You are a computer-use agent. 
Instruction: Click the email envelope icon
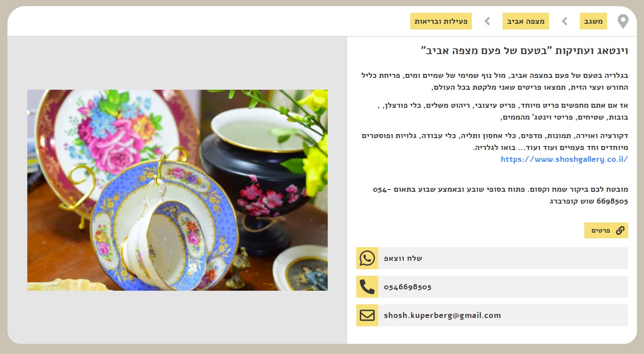point(367,315)
